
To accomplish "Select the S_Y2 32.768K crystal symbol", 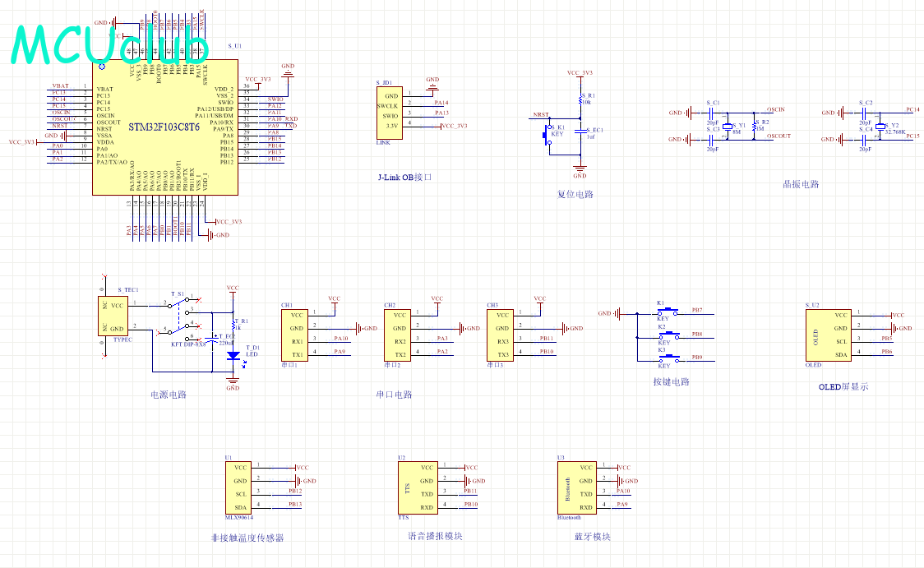I will 880,126.
